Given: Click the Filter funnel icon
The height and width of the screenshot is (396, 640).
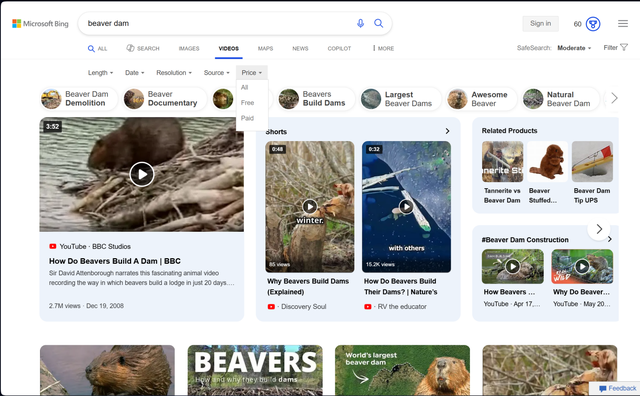Looking at the screenshot, I should (x=624, y=47).
